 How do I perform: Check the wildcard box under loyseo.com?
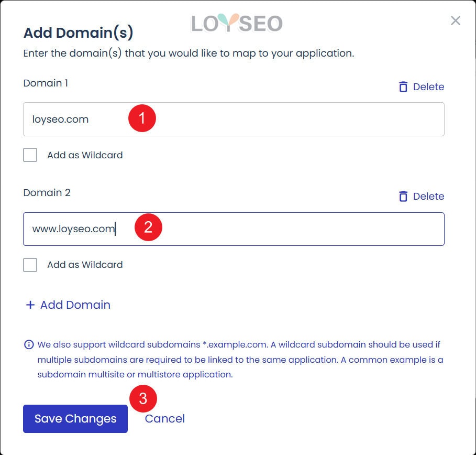[x=30, y=155]
